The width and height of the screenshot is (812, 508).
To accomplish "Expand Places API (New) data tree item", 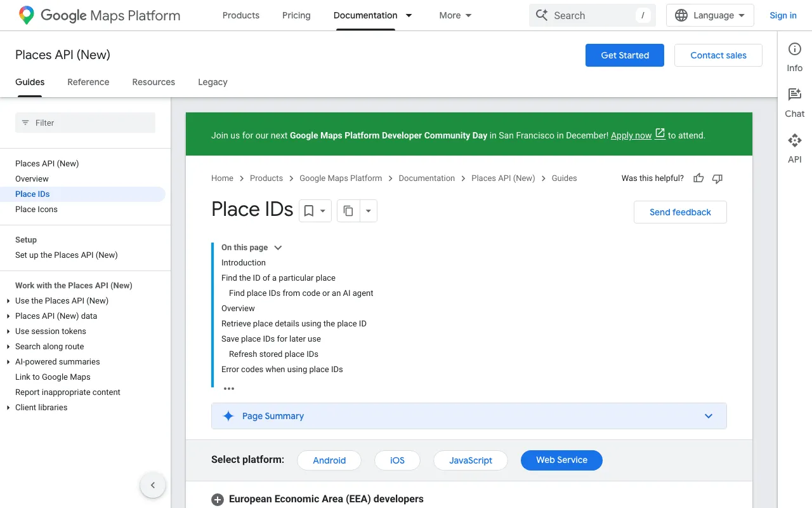I will [8, 316].
